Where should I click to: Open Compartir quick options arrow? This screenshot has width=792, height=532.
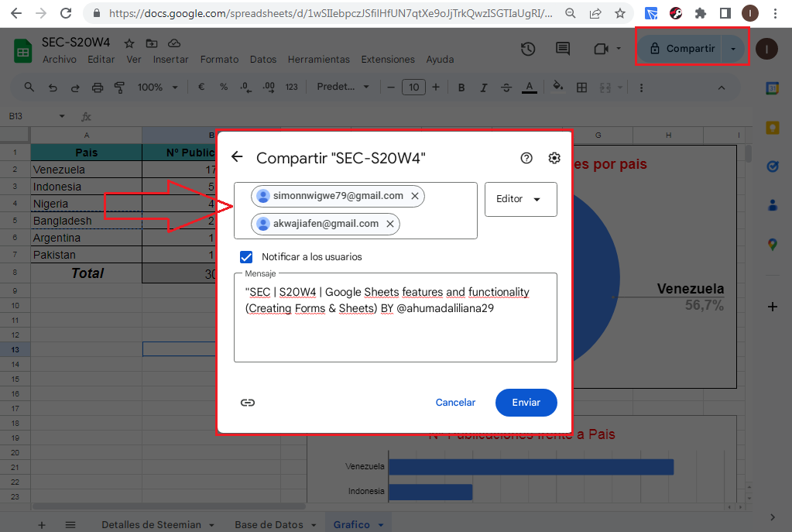[x=733, y=49]
